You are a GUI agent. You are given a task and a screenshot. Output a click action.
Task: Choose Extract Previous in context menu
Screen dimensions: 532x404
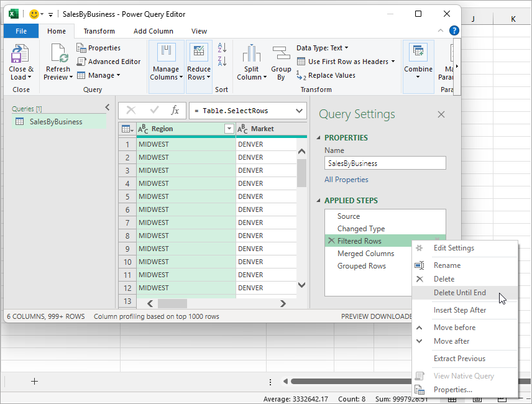(x=465, y=359)
